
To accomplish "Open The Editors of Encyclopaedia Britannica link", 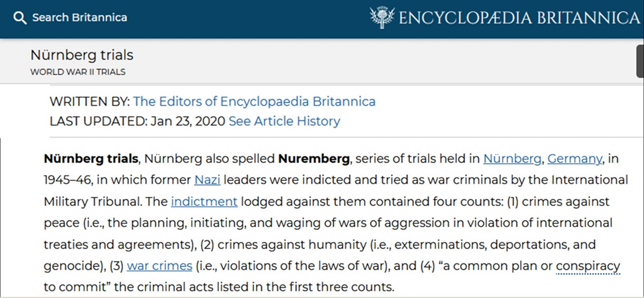I will tap(254, 101).
